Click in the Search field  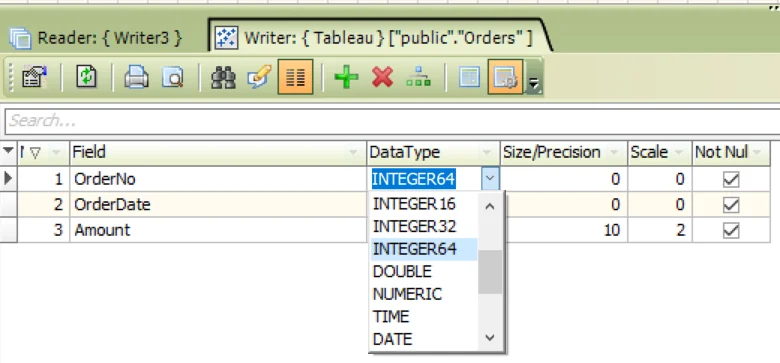click(x=392, y=121)
